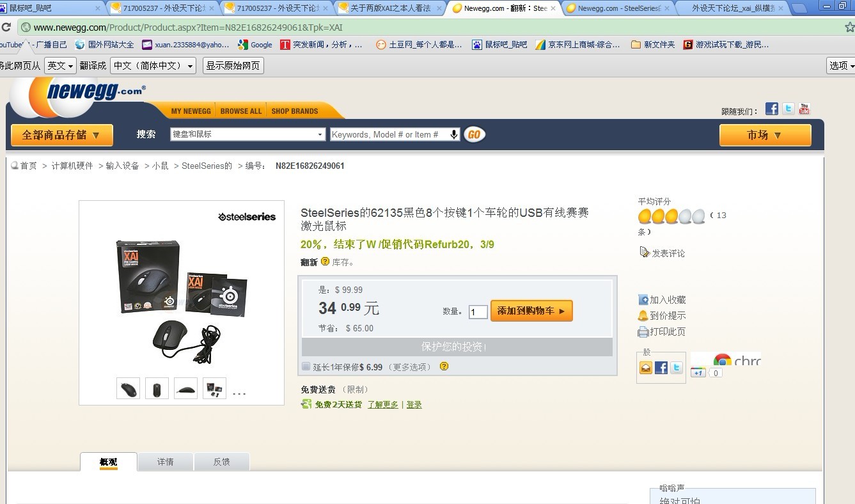Screen dimensions: 855x504
Task: Open the SHOP BRANDS tab
Action: pyautogui.click(x=295, y=111)
